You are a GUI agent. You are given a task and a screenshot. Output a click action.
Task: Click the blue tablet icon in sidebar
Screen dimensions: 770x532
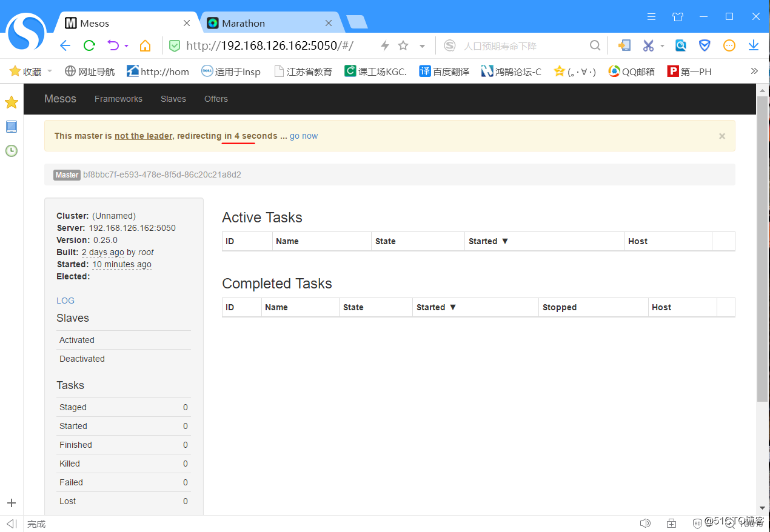pos(12,127)
